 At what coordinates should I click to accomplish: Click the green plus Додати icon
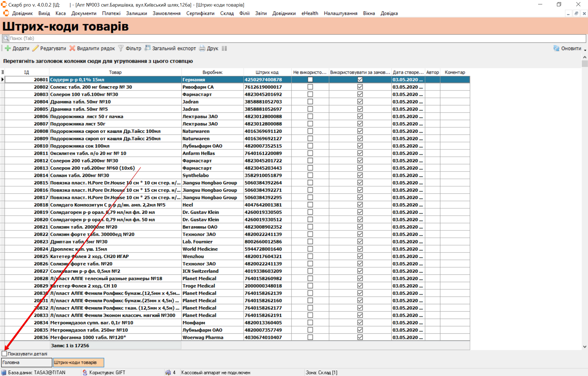pos(8,49)
